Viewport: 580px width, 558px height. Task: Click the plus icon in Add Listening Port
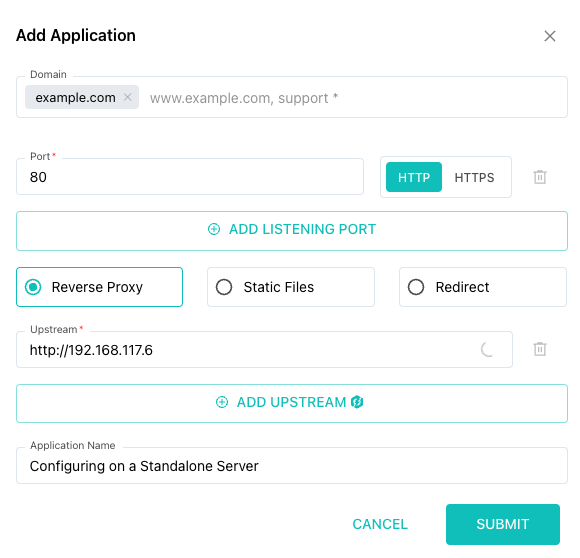pos(214,229)
